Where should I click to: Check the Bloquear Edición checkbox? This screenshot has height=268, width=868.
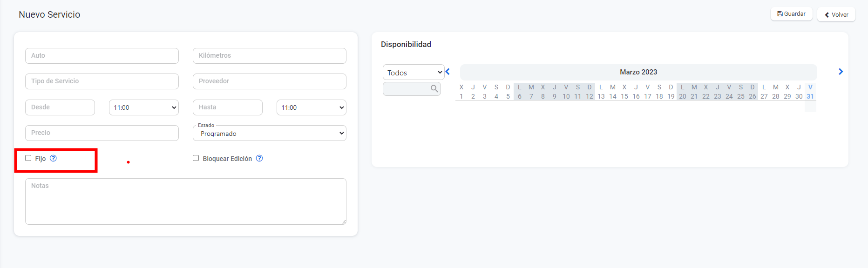(196, 158)
